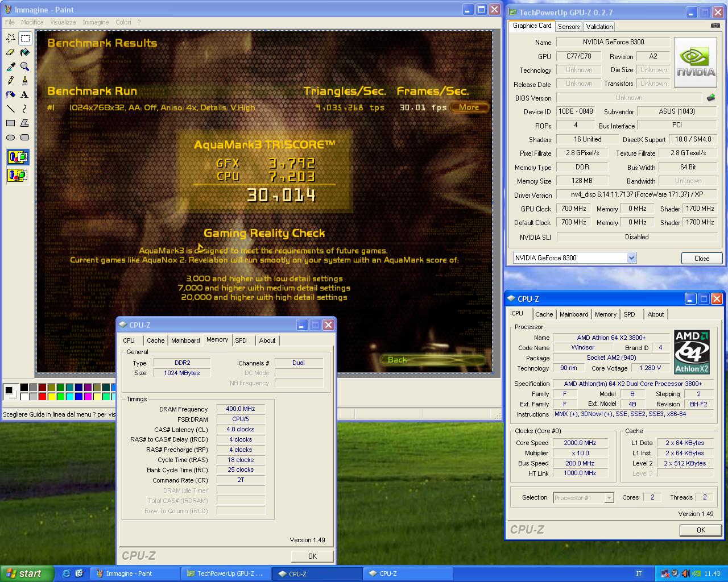The height and width of the screenshot is (582, 728).
Task: Select the rectangular Select tool in Paint
Action: pyautogui.click(x=24, y=38)
